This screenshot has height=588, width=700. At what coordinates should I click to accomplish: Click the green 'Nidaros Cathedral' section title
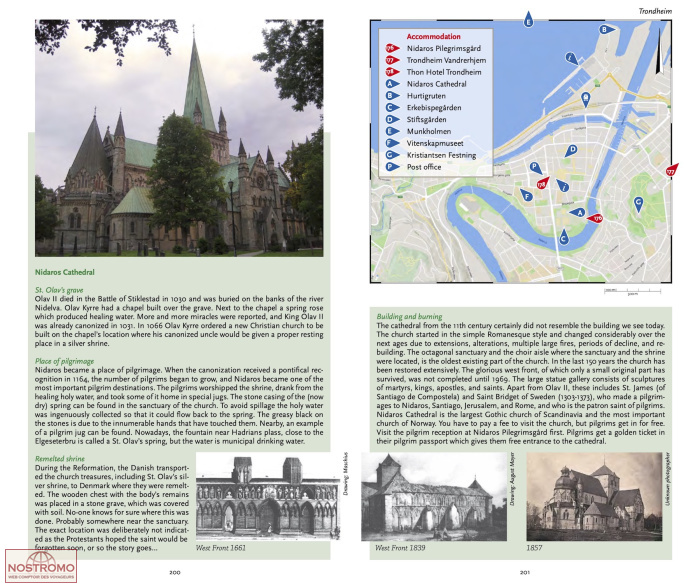click(65, 272)
